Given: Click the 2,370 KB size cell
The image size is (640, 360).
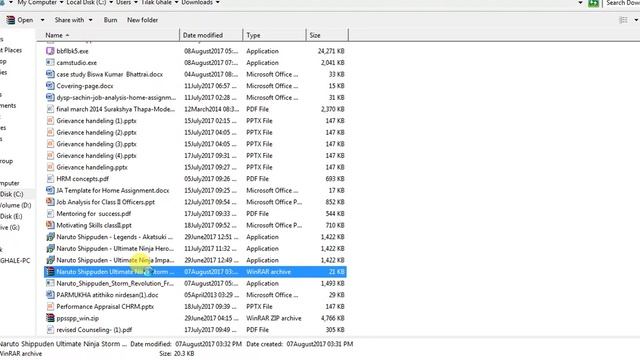Looking at the screenshot, I should 333,109.
